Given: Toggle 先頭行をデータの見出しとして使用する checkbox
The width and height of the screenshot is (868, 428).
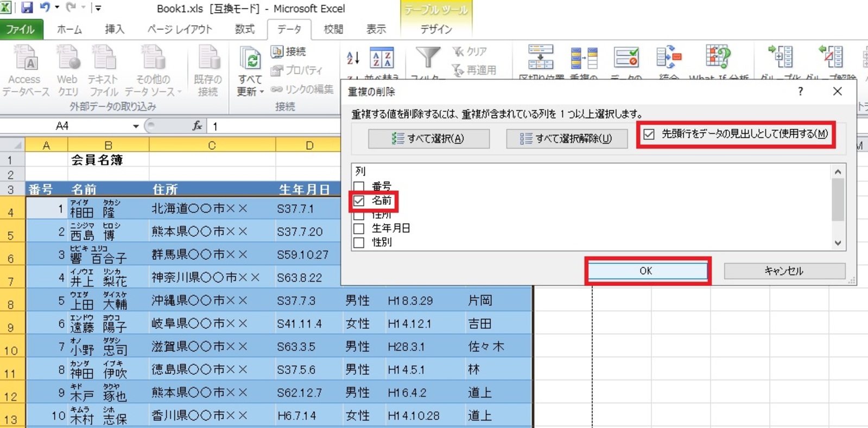Looking at the screenshot, I should (x=649, y=134).
